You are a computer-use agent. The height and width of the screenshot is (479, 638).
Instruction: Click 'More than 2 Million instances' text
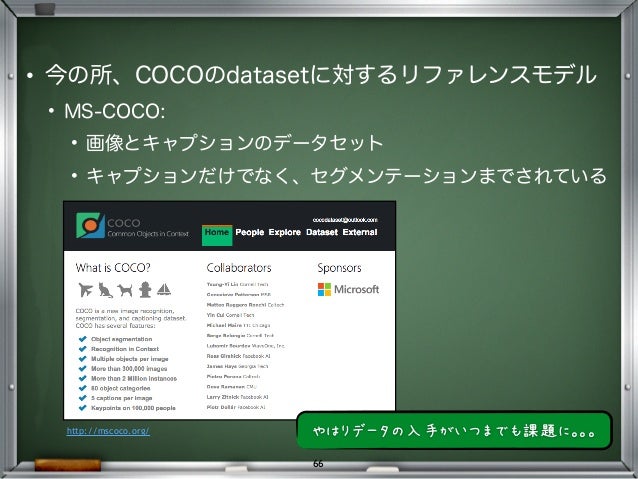(134, 378)
